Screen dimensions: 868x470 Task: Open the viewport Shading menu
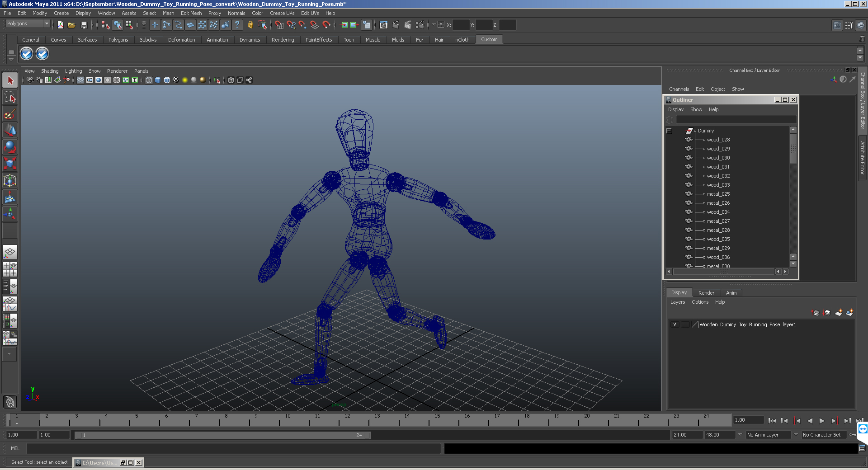(50, 71)
